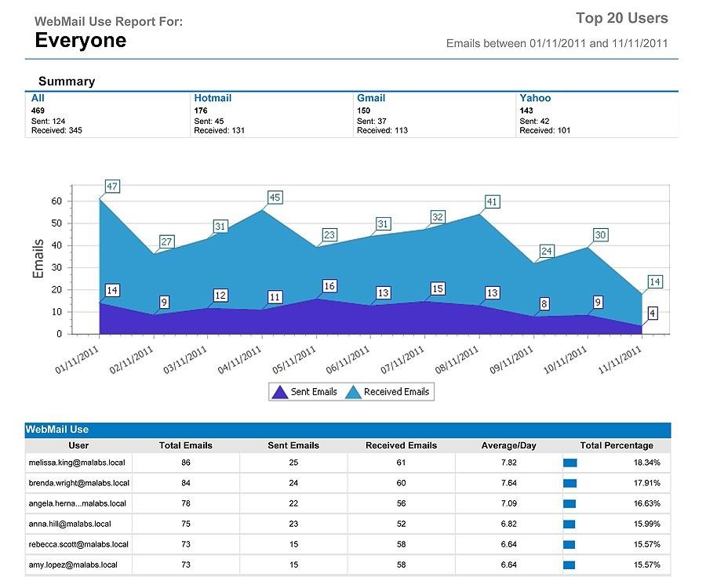Open the Gmail summary heading
The height and width of the screenshot is (588, 706).
click(x=371, y=98)
